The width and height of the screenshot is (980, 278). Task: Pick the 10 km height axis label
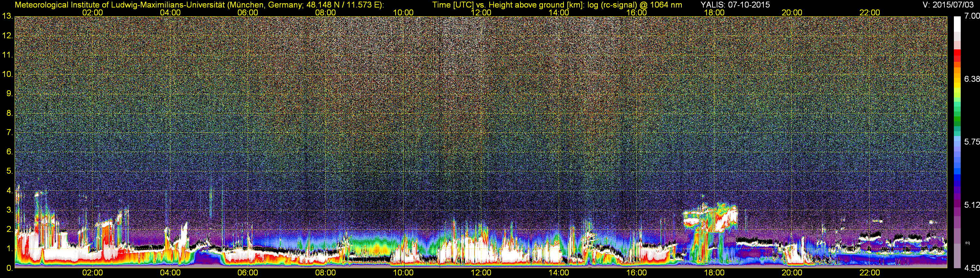tap(7, 74)
